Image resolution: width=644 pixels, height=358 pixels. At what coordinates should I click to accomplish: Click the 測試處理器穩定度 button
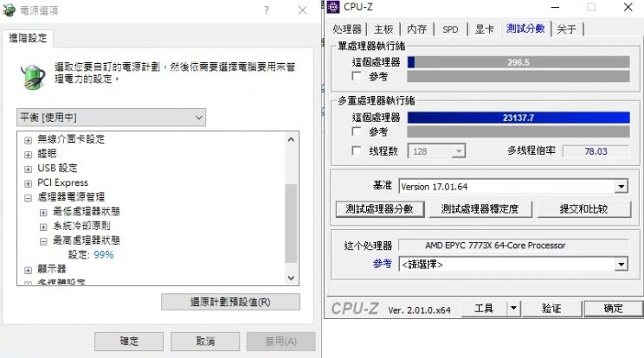[x=480, y=208]
